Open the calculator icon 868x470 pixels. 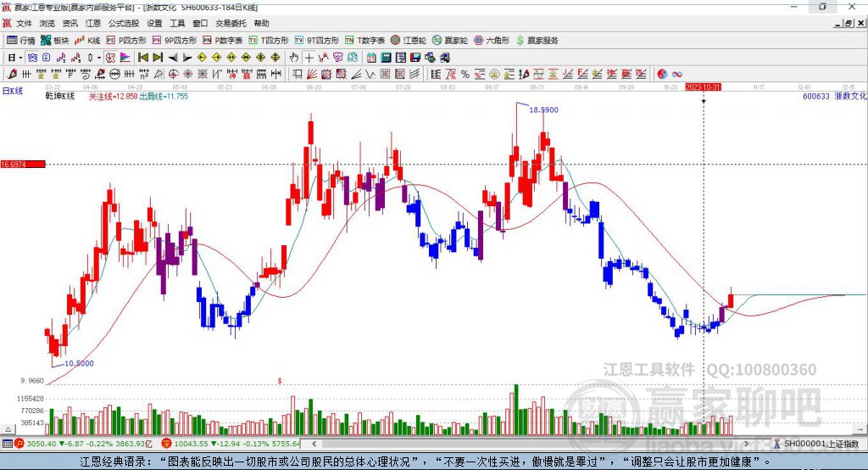(386, 57)
